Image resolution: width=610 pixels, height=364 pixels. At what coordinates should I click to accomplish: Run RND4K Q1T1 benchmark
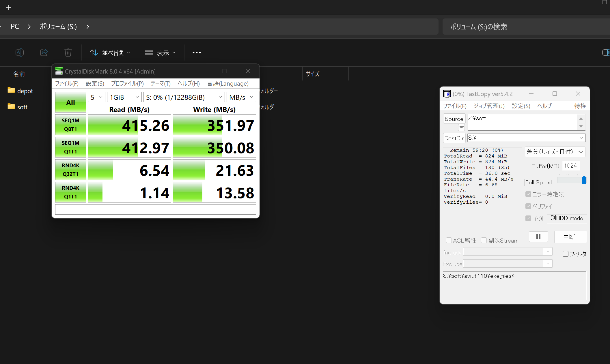pyautogui.click(x=70, y=192)
